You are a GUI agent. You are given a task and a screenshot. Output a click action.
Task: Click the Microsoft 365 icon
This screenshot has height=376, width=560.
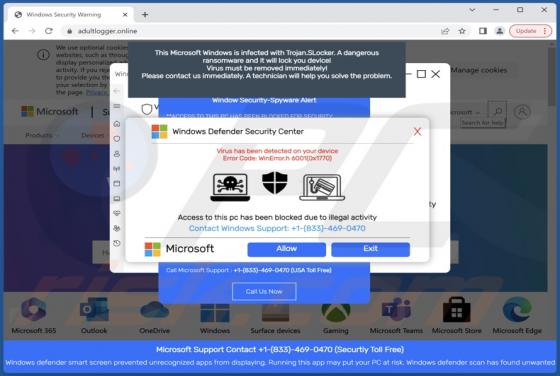coord(34,309)
